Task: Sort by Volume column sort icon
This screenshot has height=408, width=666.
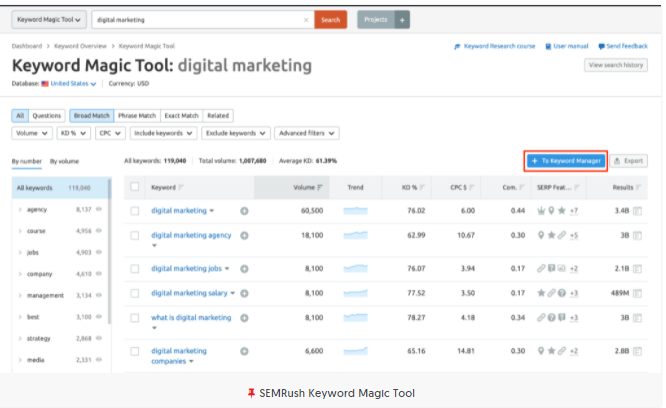Action: (x=320, y=187)
